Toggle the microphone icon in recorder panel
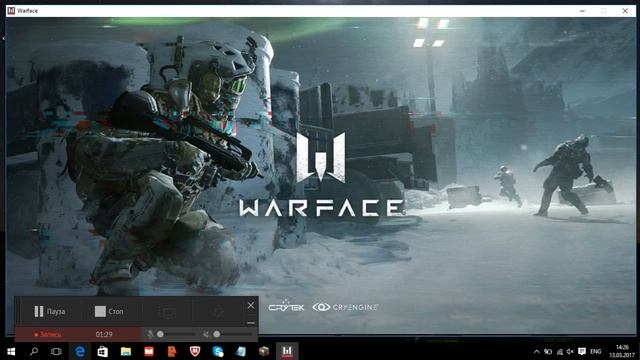The image size is (640, 360). (150, 334)
